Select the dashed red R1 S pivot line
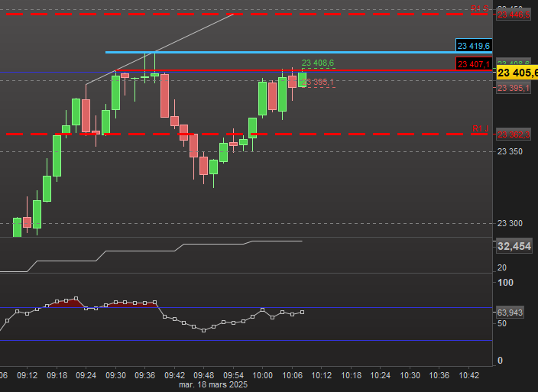The height and width of the screenshot is (392, 538). pos(246,15)
